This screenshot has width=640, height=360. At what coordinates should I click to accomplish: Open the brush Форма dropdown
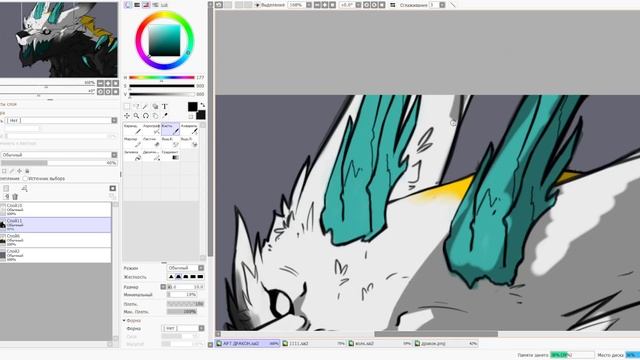point(201,328)
